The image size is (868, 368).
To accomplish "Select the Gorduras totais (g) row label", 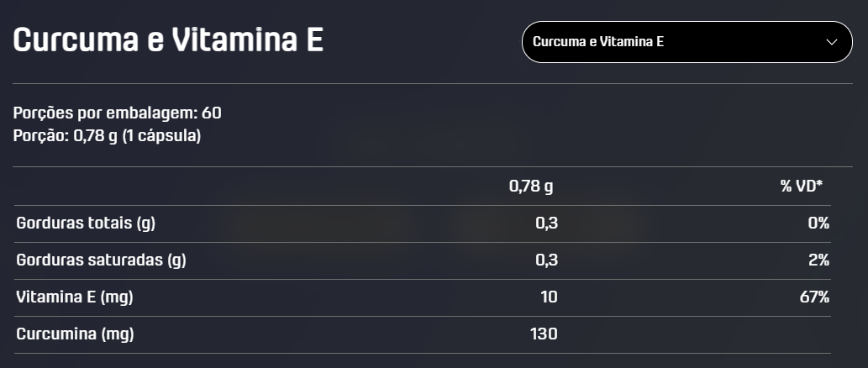I will click(86, 223).
